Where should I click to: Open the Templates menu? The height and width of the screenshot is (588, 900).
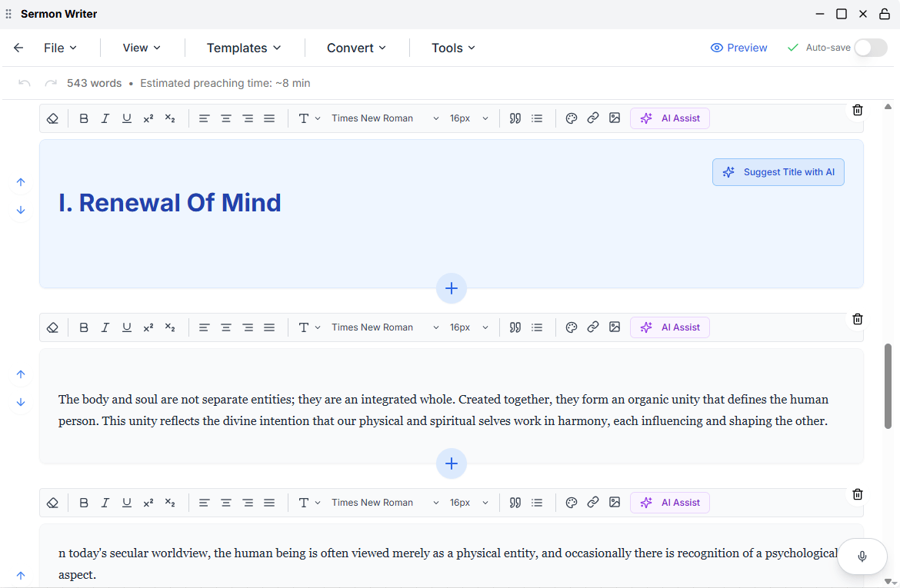[x=244, y=48]
